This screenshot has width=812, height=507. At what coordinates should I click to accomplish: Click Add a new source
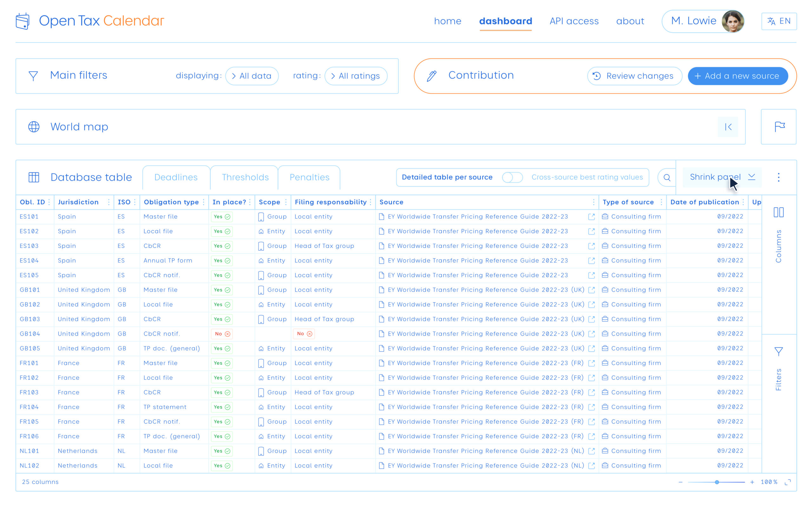pyautogui.click(x=737, y=76)
